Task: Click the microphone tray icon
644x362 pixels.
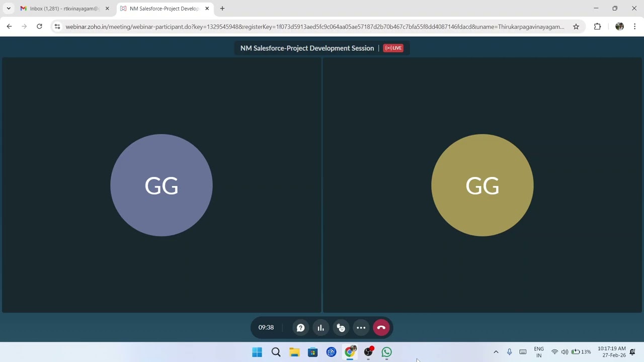Action: click(509, 352)
